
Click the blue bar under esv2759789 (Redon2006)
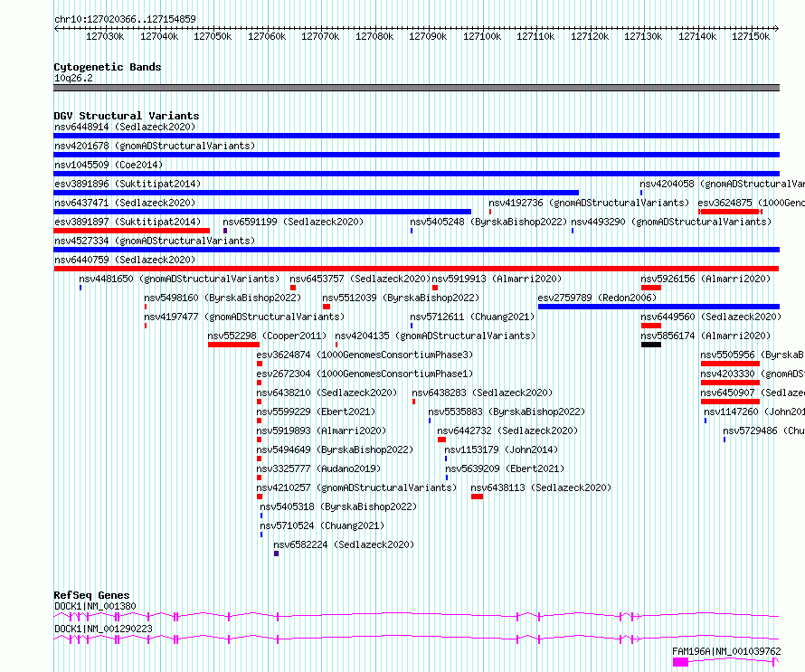click(658, 307)
